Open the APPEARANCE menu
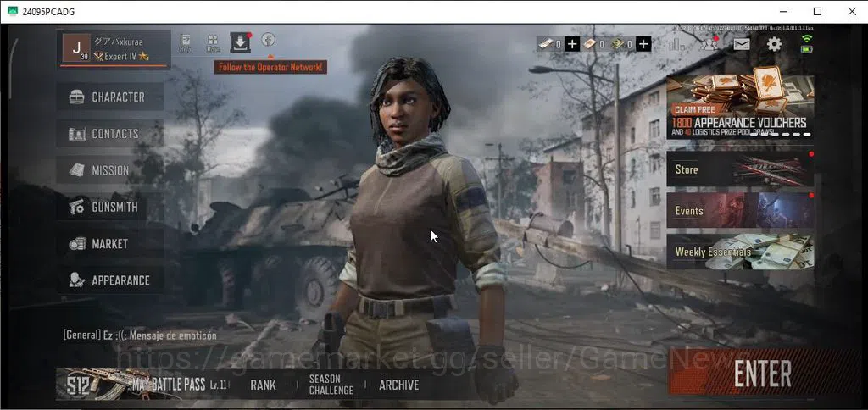The height and width of the screenshot is (410, 868). point(110,280)
